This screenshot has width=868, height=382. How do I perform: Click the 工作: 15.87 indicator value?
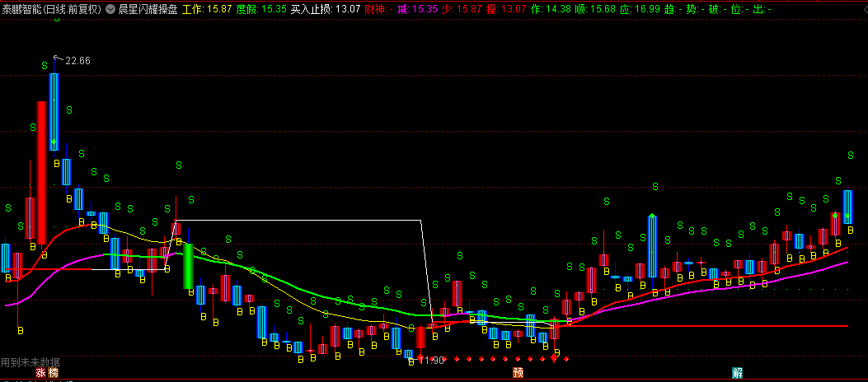207,9
